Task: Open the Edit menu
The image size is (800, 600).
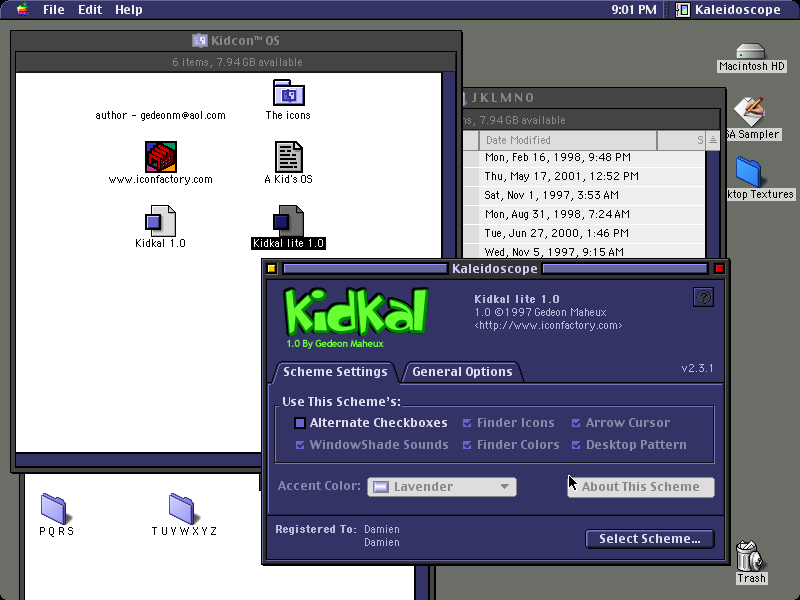Action: click(x=90, y=9)
